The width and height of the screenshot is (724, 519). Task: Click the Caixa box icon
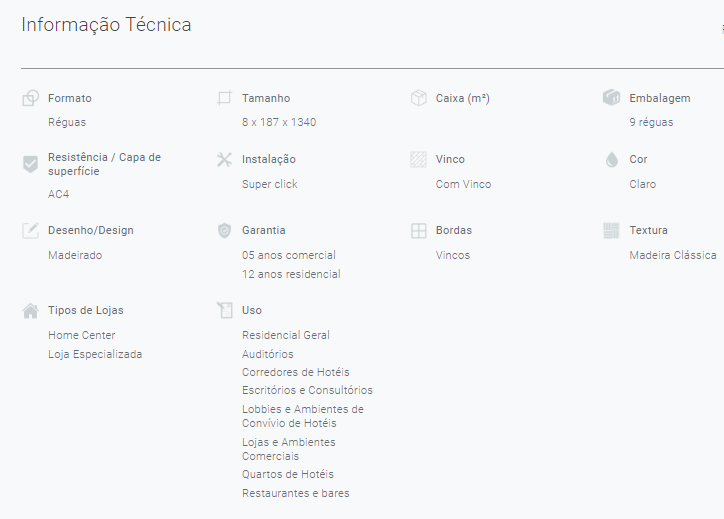pyautogui.click(x=418, y=98)
